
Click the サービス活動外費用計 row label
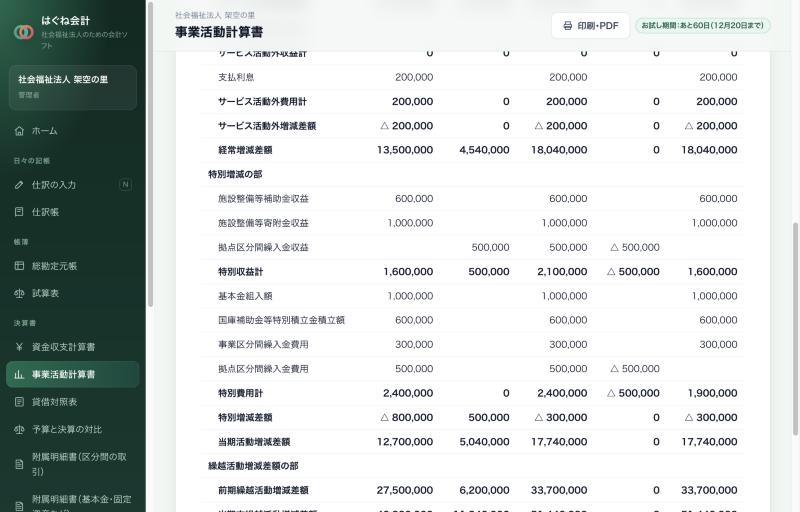(262, 101)
